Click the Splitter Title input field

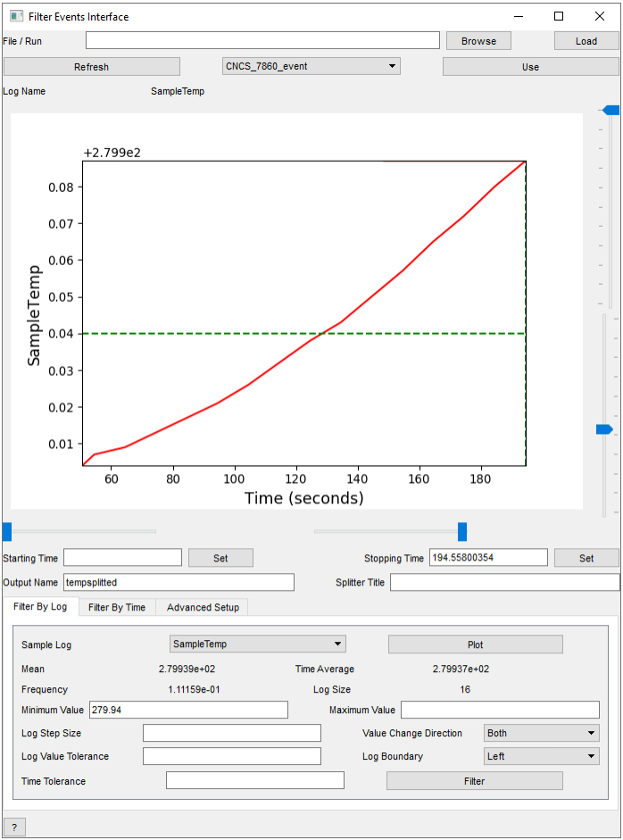pos(504,582)
